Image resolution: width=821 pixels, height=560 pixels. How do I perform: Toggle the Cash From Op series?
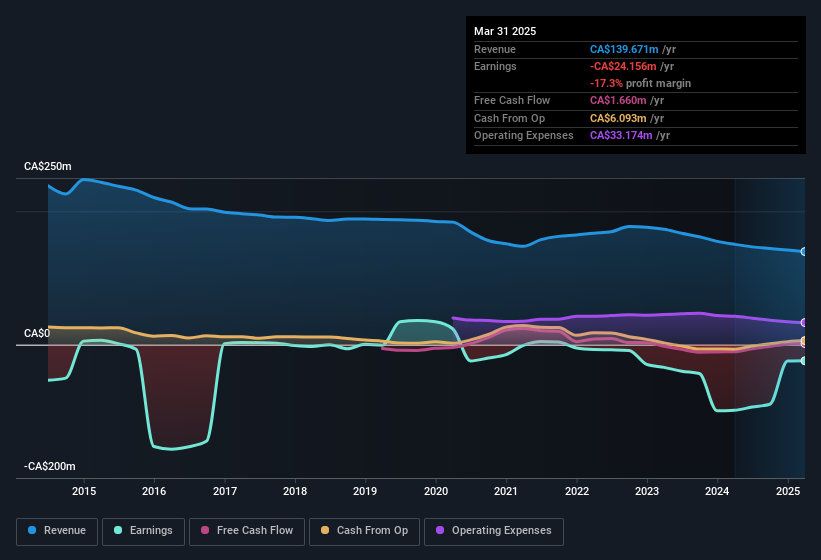coord(364,531)
